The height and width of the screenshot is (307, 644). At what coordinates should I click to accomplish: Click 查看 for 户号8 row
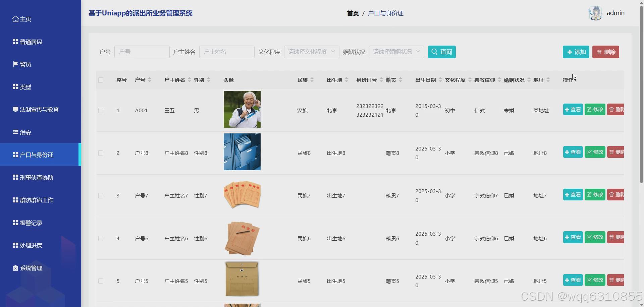573,152
